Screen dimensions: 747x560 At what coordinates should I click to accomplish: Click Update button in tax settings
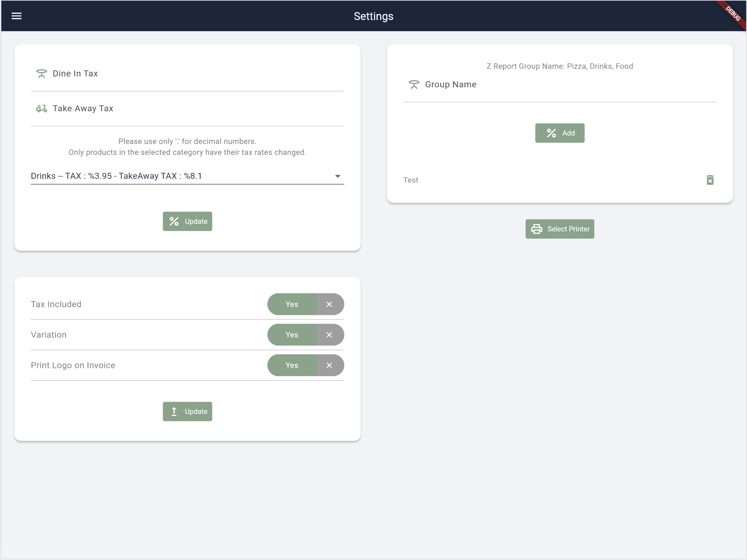(187, 221)
